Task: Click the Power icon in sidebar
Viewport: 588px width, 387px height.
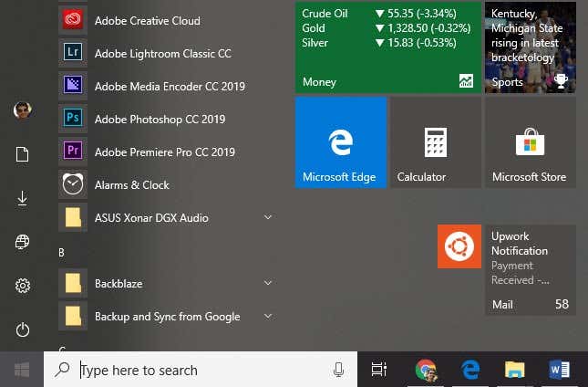Action: (23, 329)
